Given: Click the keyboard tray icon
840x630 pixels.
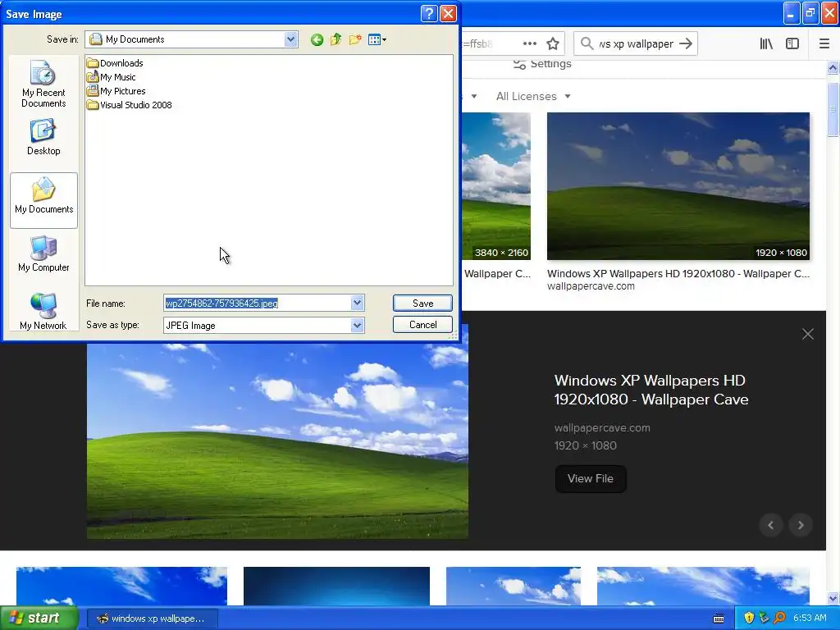Looking at the screenshot, I should tap(719, 619).
